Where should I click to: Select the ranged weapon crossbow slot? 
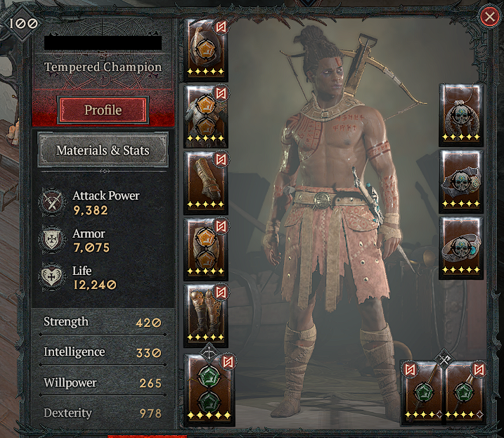pos(209,389)
